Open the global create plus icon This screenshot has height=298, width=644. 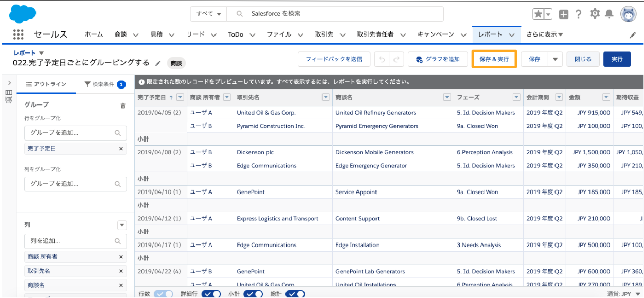click(564, 14)
